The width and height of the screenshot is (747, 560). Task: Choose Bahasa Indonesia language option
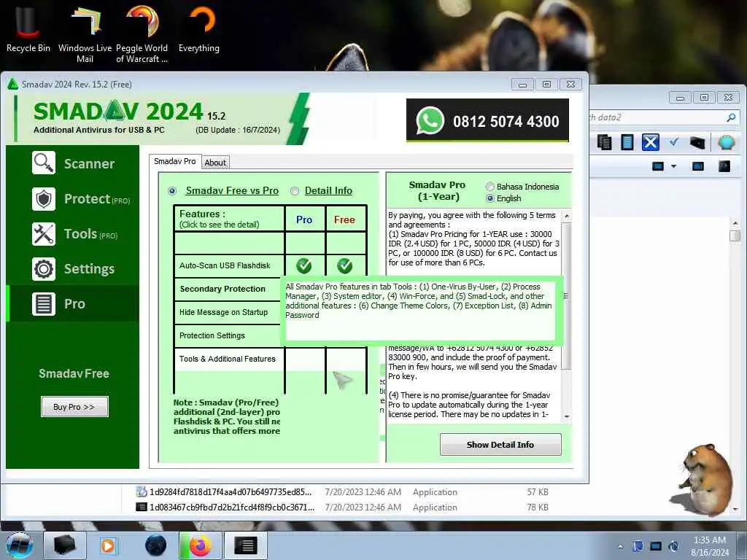coord(489,187)
